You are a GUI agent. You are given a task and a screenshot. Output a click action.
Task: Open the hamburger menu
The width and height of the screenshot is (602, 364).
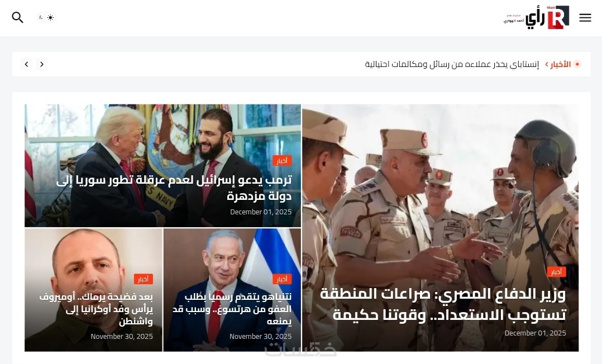click(x=585, y=18)
